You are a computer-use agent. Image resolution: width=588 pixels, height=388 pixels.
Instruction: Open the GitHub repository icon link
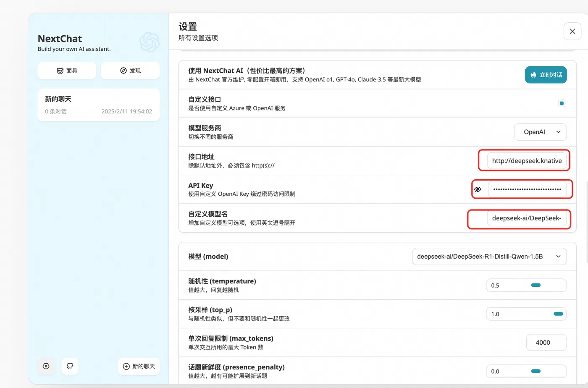[x=70, y=366]
